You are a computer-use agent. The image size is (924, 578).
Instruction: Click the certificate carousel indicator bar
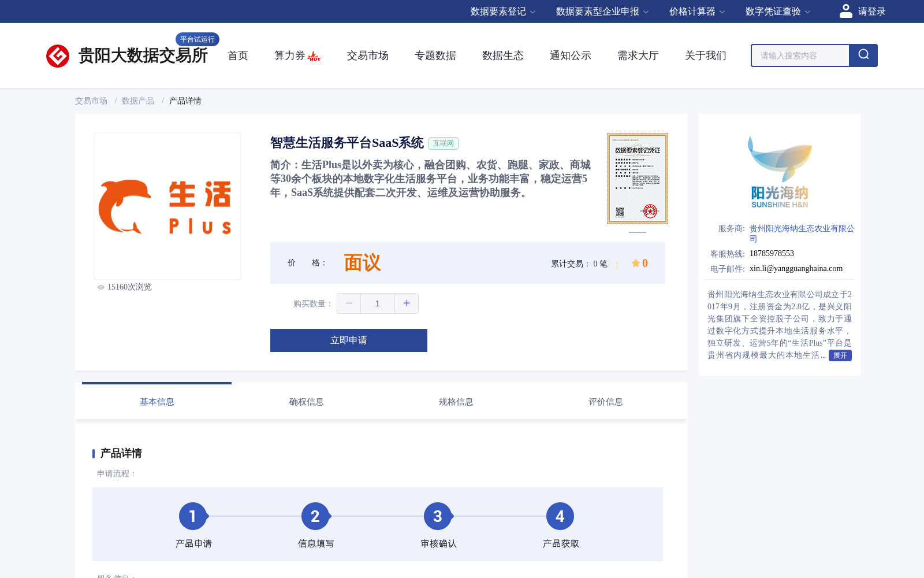click(638, 232)
